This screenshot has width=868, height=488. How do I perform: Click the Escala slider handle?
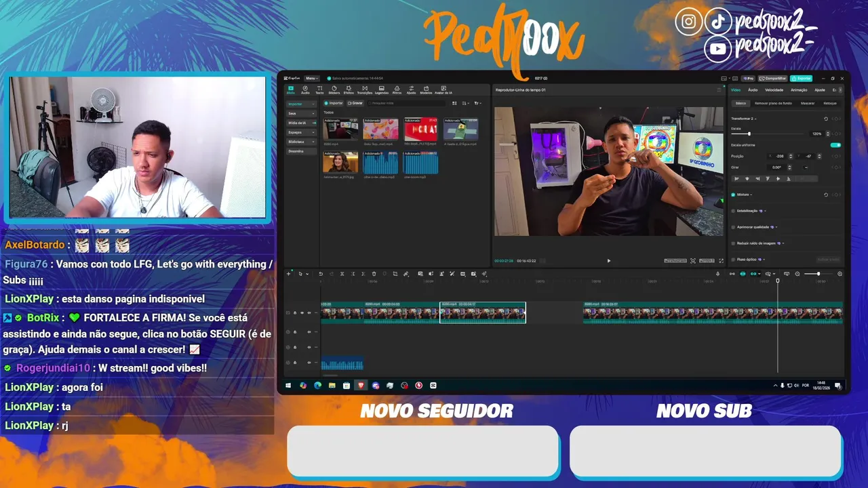(749, 134)
